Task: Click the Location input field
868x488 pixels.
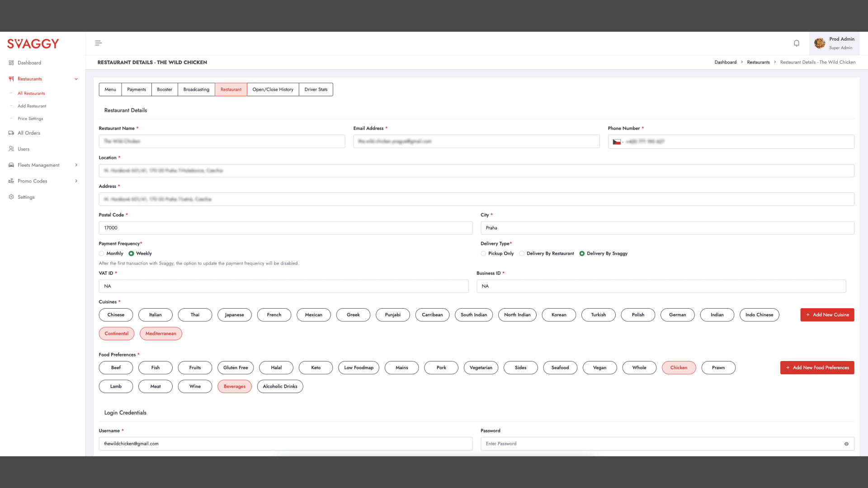Action: 476,171
